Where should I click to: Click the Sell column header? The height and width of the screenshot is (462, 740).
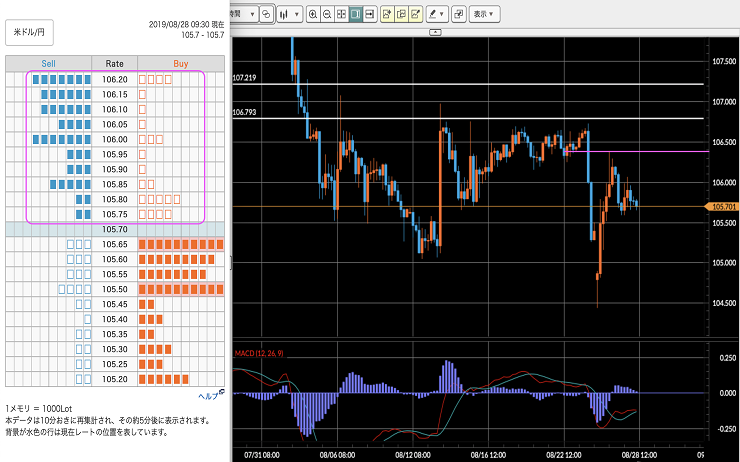pyautogui.click(x=49, y=63)
